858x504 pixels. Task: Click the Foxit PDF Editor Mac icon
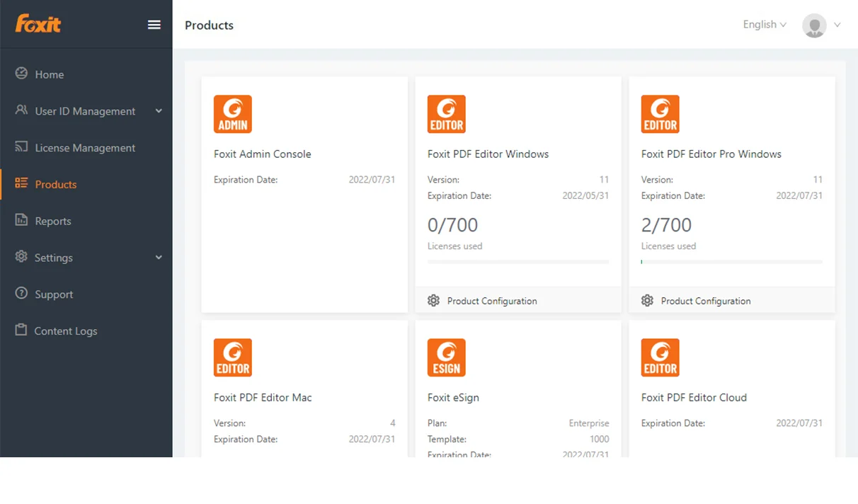point(233,357)
